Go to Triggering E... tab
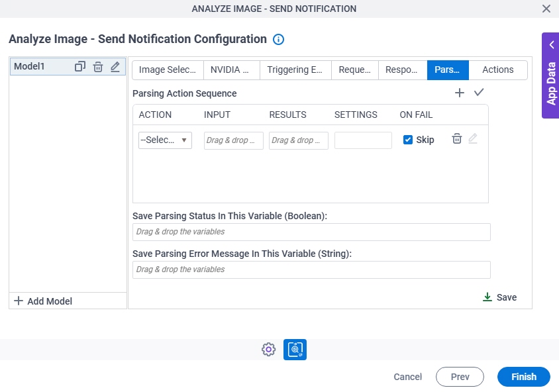Screen dimensions: 559x392 pos(295,70)
